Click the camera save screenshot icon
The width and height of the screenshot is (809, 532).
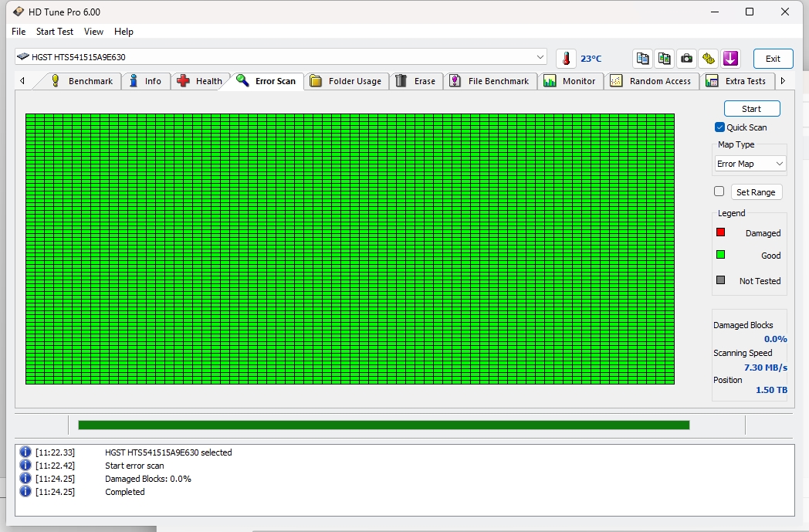click(686, 59)
